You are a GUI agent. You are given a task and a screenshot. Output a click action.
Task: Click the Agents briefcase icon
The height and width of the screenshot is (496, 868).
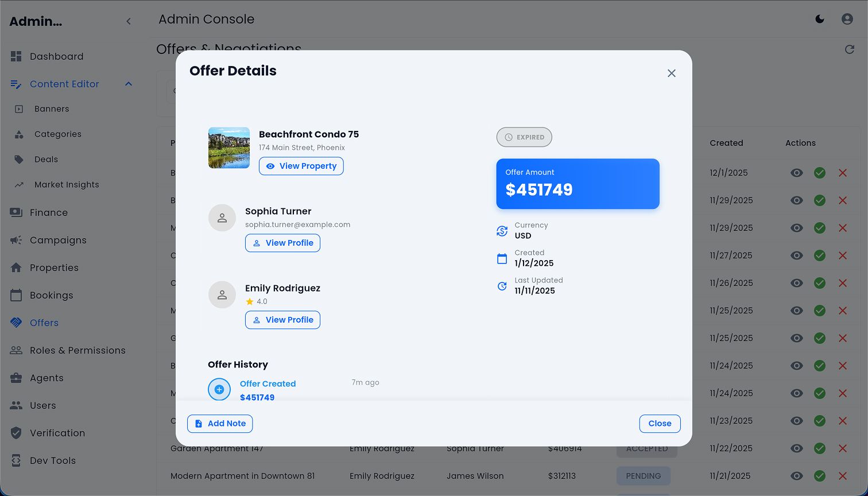16,378
